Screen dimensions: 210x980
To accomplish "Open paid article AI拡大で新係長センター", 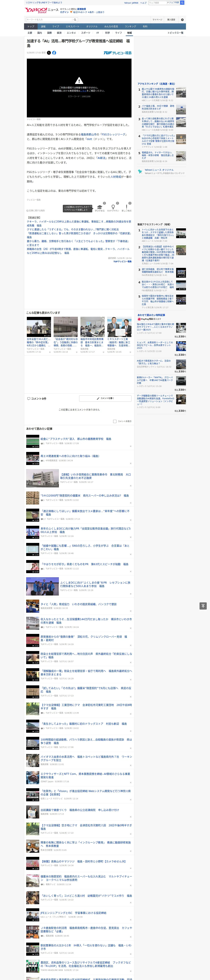I will point(154,362).
